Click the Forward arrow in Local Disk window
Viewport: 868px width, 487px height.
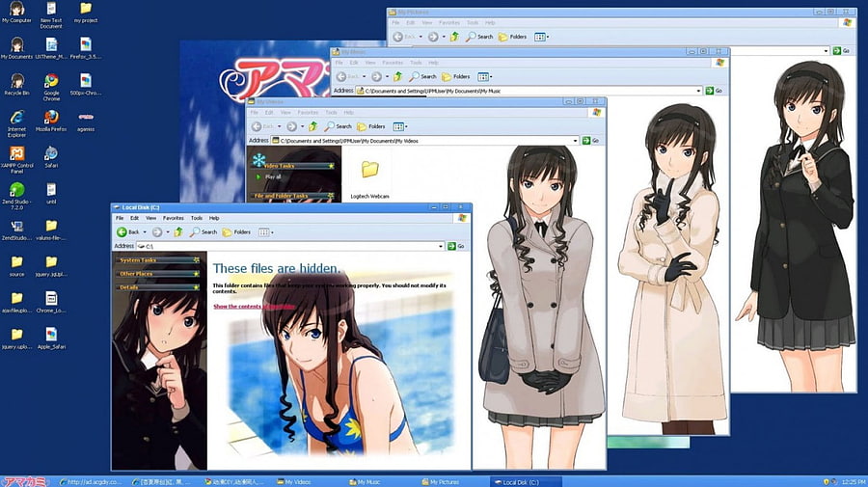(157, 231)
